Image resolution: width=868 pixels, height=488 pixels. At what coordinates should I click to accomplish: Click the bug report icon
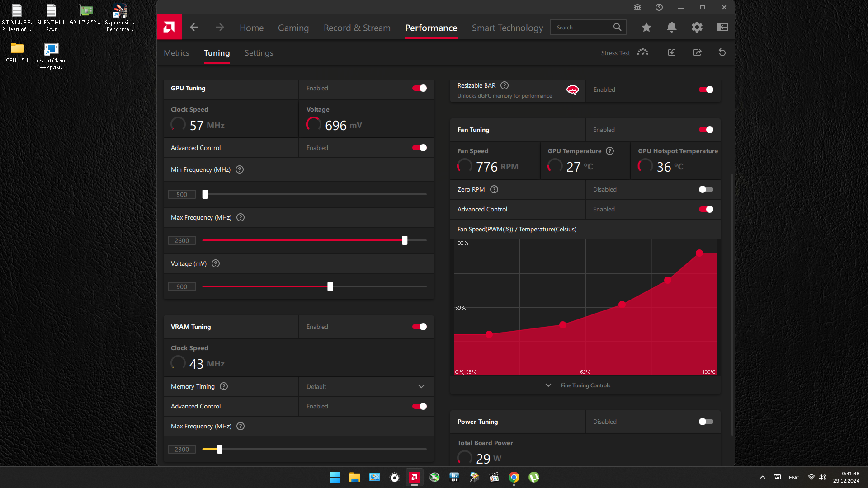click(x=637, y=7)
